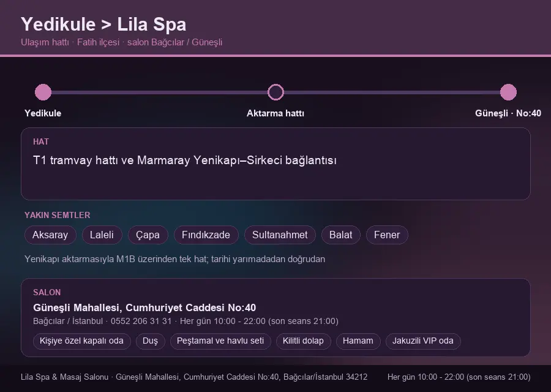Click the Hamam amenity tag
The image size is (551, 392).
(x=358, y=341)
